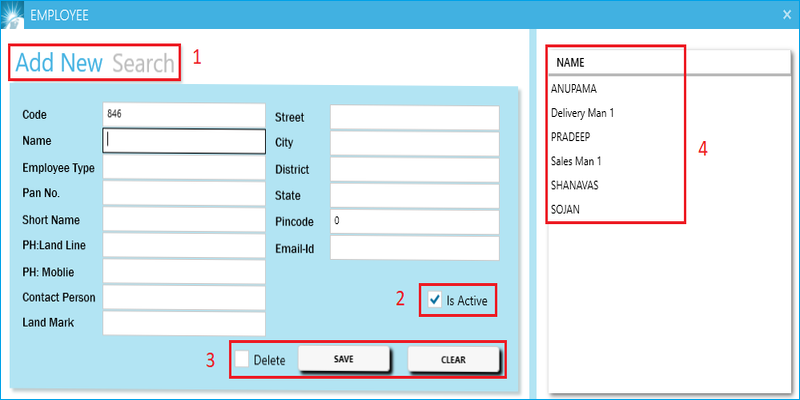
Task: Close the Employee window
Action: pyautogui.click(x=786, y=14)
